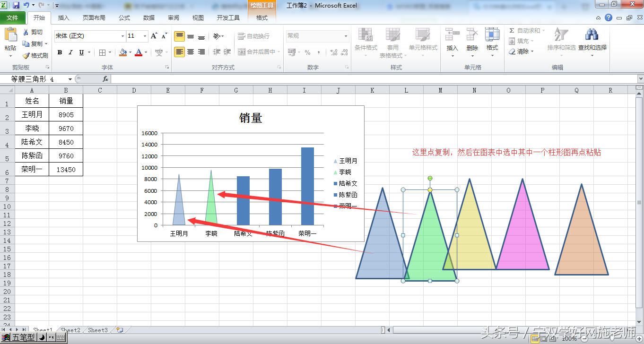This screenshot has height=344, width=644.
Task: Open Excel Help question mark
Action: (609, 17)
